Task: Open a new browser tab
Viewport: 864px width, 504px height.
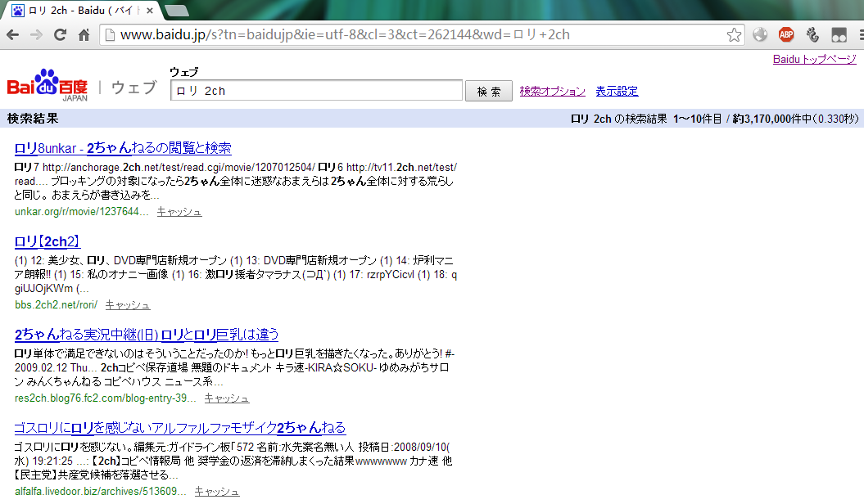Action: coord(177,11)
